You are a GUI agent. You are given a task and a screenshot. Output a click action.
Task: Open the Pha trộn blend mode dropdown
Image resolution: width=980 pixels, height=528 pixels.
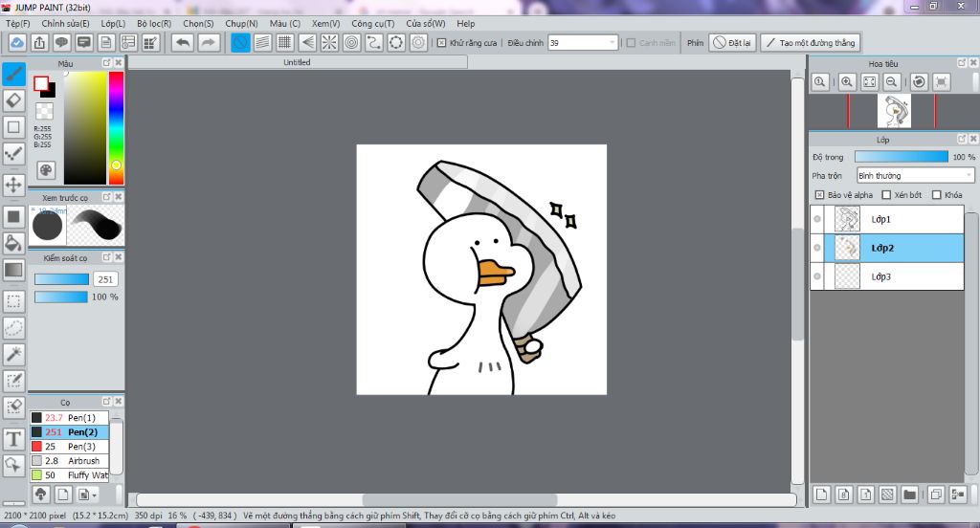(x=915, y=176)
